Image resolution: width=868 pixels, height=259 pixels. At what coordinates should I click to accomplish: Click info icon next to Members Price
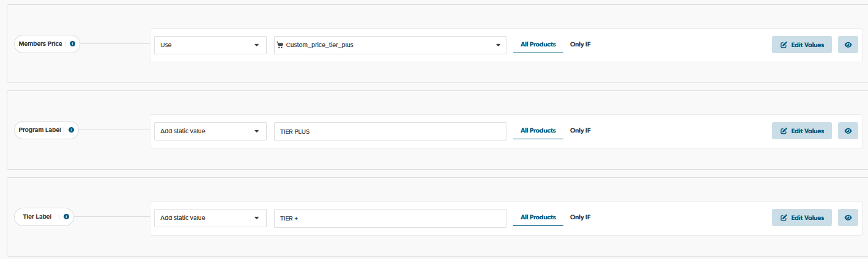tap(73, 44)
